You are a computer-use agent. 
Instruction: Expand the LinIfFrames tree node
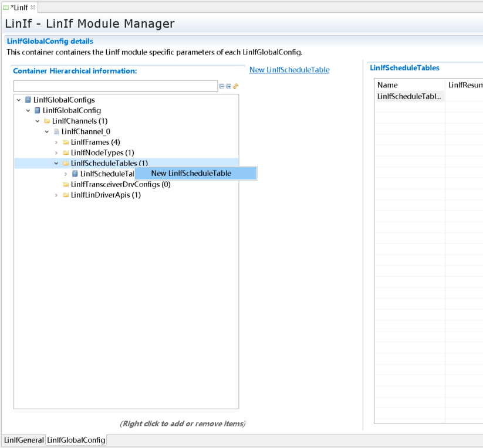(x=56, y=142)
